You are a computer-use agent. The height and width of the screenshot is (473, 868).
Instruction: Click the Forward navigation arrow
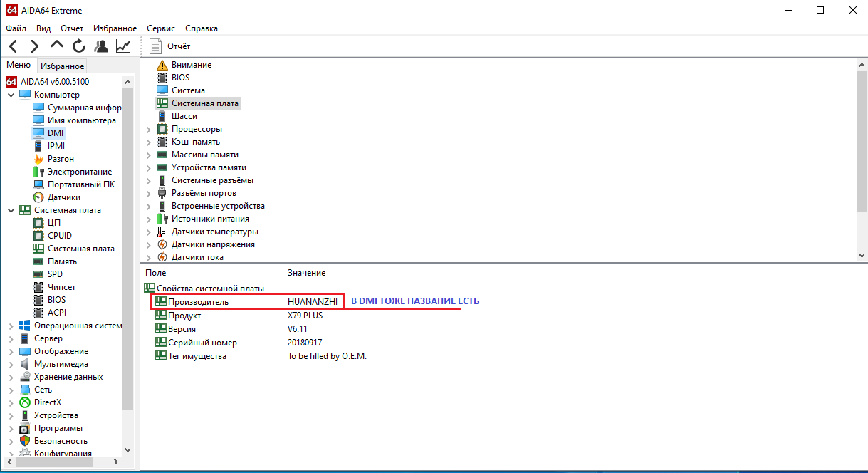point(34,46)
